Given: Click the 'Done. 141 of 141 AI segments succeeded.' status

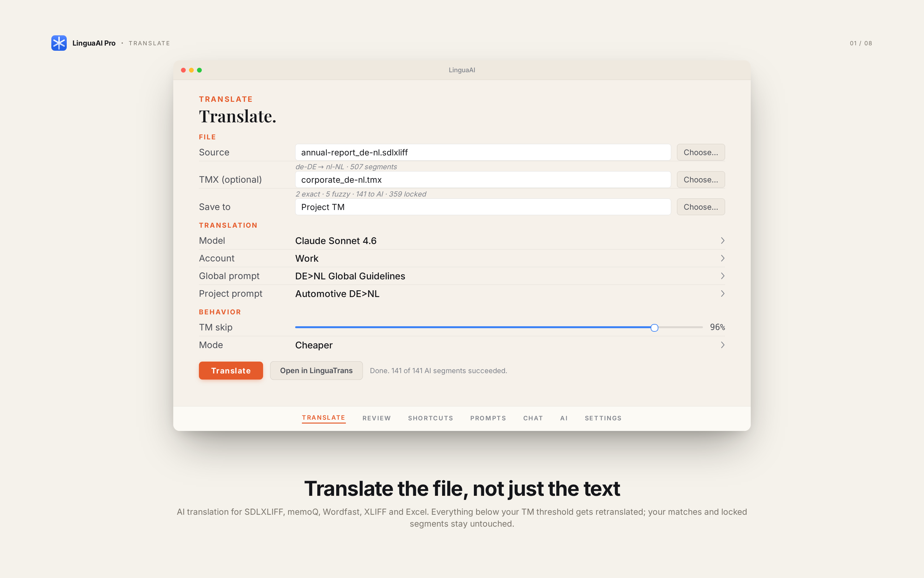Looking at the screenshot, I should coord(438,371).
